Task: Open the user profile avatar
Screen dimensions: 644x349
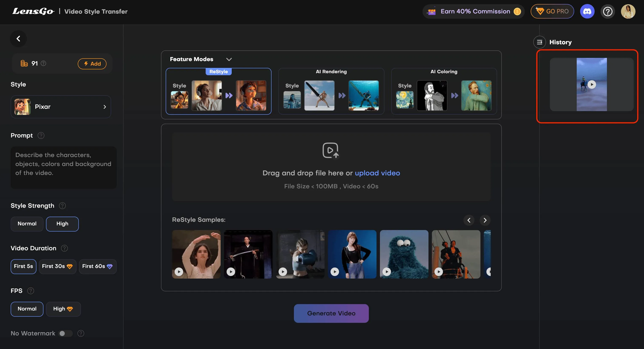Action: pyautogui.click(x=628, y=11)
